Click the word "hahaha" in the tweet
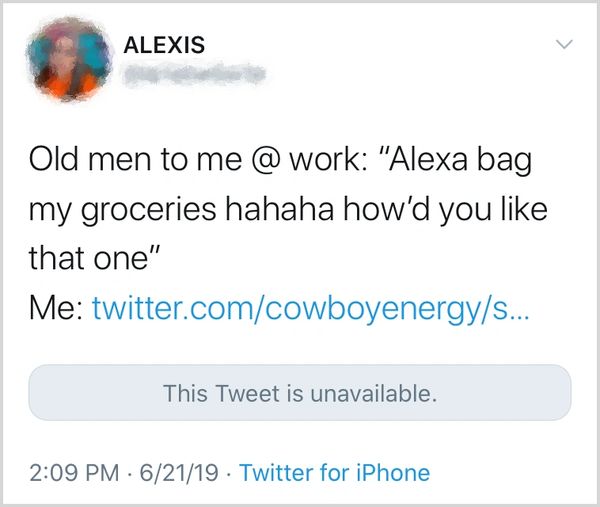 pyautogui.click(x=298, y=211)
